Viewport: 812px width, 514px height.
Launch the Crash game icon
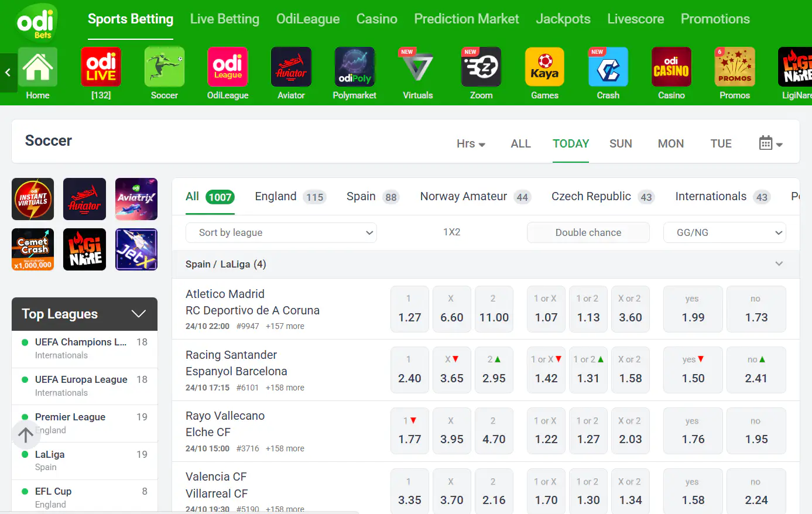608,73
